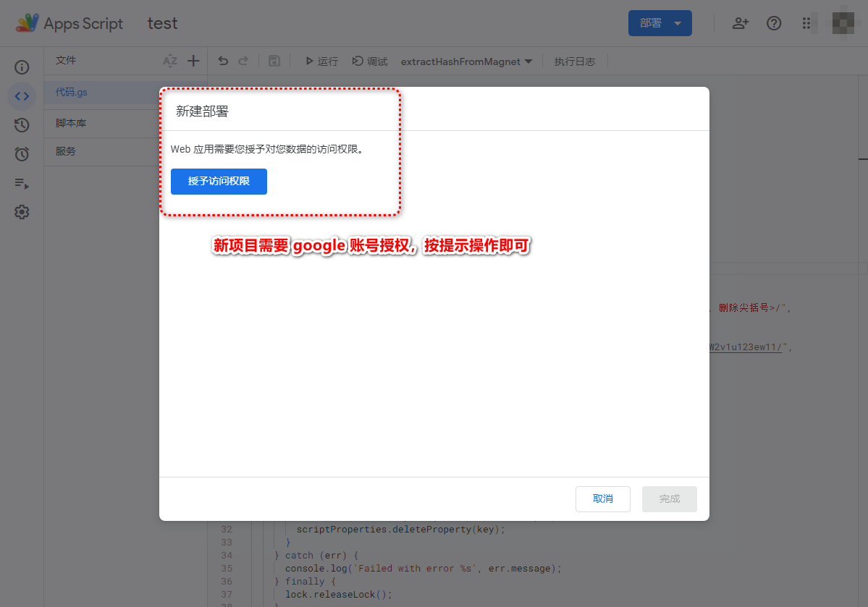The height and width of the screenshot is (607, 868).
Task: Click the project name test
Action: click(162, 23)
